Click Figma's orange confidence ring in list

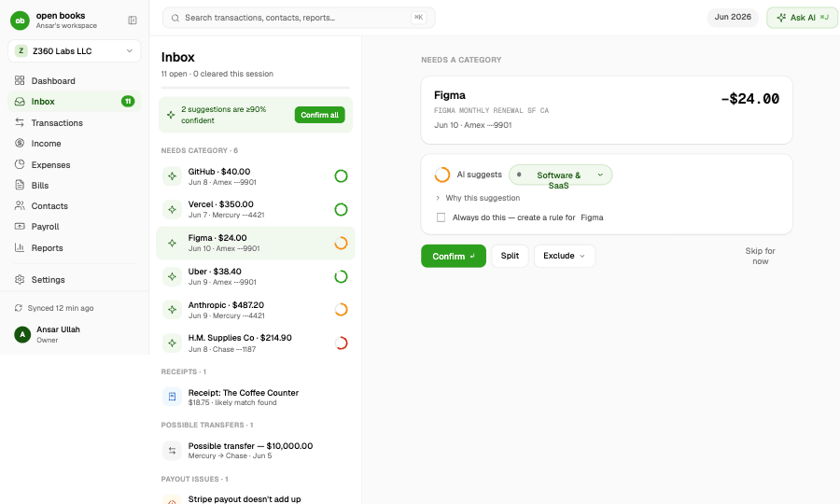coord(341,244)
